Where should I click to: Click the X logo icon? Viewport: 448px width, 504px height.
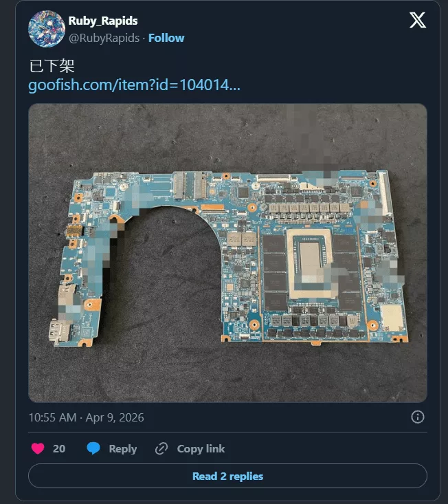point(418,20)
